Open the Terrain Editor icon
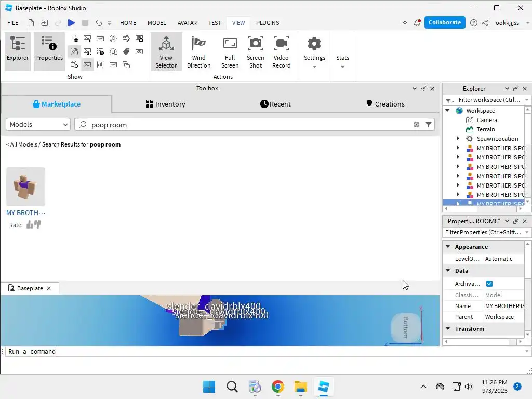 point(126,38)
